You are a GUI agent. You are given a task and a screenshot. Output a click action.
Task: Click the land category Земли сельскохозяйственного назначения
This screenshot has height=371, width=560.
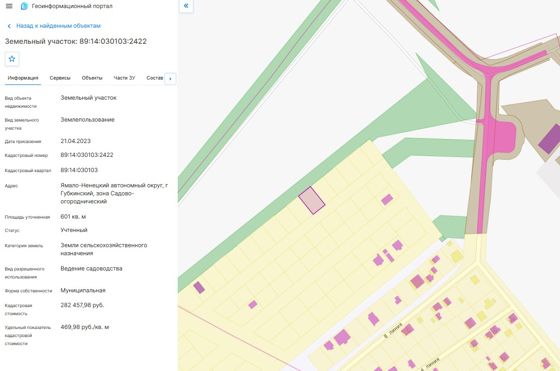tap(104, 249)
